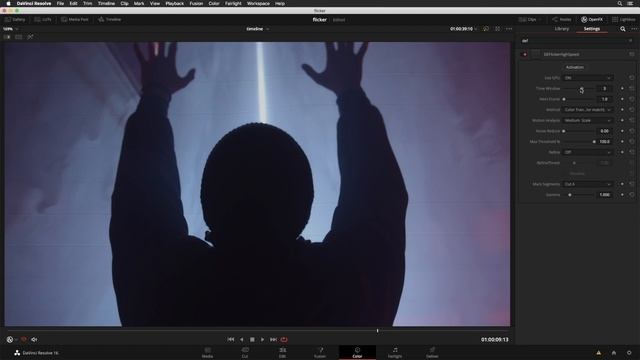This screenshot has height=360, width=640.
Task: Click the viewer playhead on scrub bar
Action: (378, 331)
